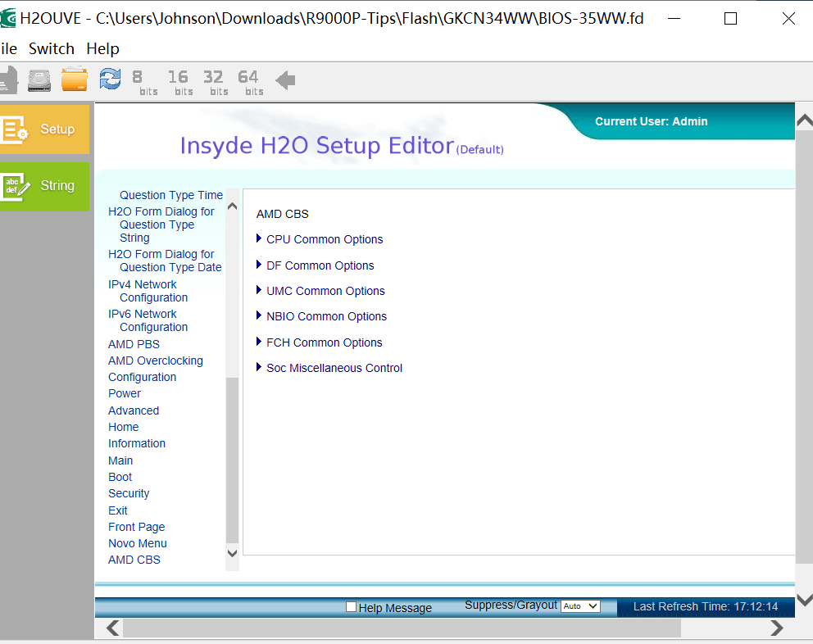Select Novo Menu in form list
This screenshot has height=644, width=813.
(x=138, y=543)
